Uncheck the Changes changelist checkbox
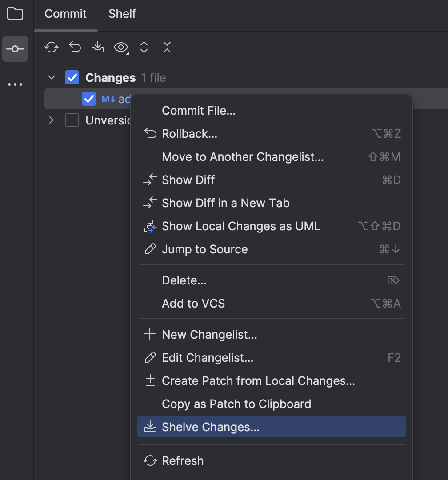This screenshot has height=480, width=448. coord(72,77)
